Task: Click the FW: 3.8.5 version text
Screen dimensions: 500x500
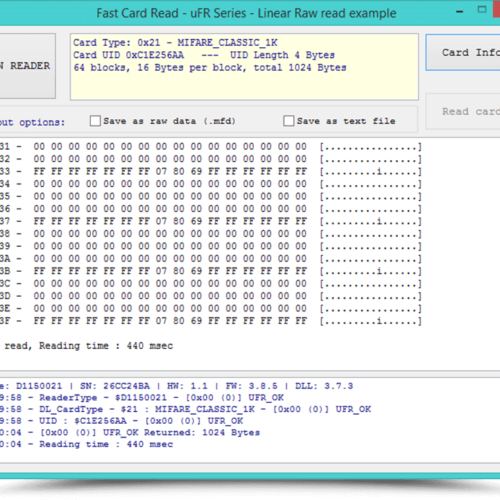Action: pyautogui.click(x=251, y=386)
